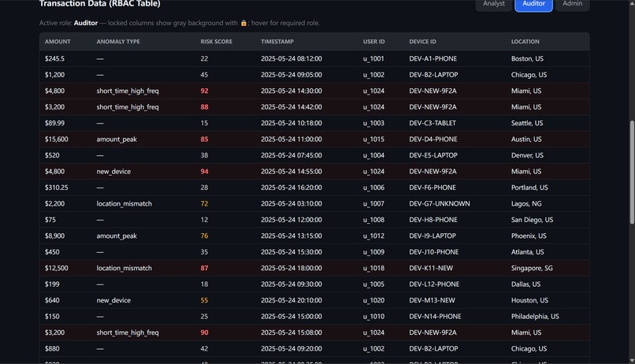The image size is (635, 364).
Task: Switch role to Analyst
Action: pyautogui.click(x=494, y=4)
